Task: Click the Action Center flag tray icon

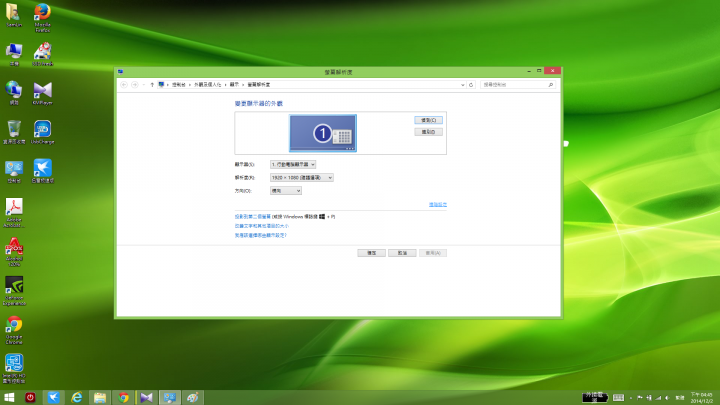Action: pos(640,398)
